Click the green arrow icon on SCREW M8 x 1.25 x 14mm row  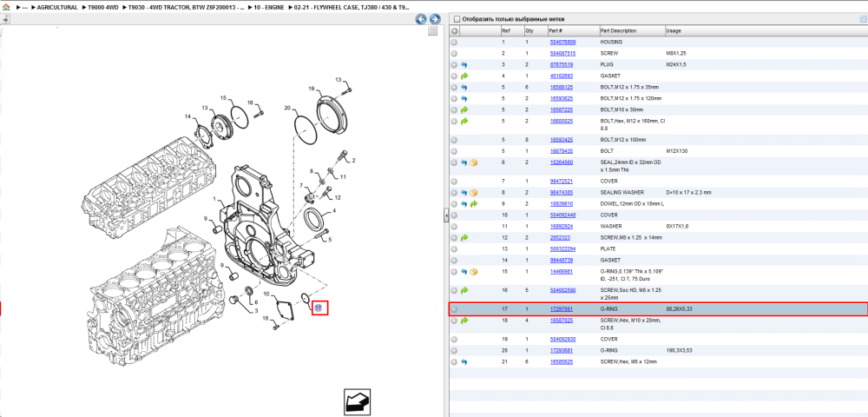click(464, 237)
